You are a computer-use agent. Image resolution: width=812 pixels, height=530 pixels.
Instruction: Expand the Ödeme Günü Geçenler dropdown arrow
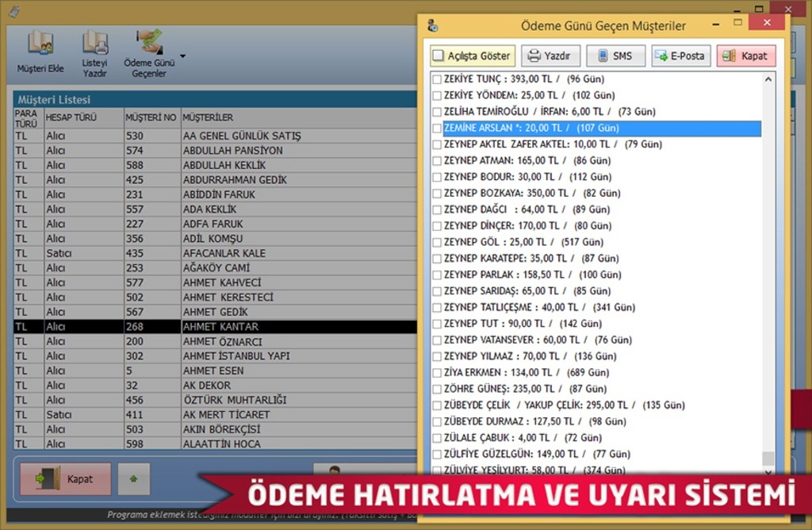(x=183, y=56)
